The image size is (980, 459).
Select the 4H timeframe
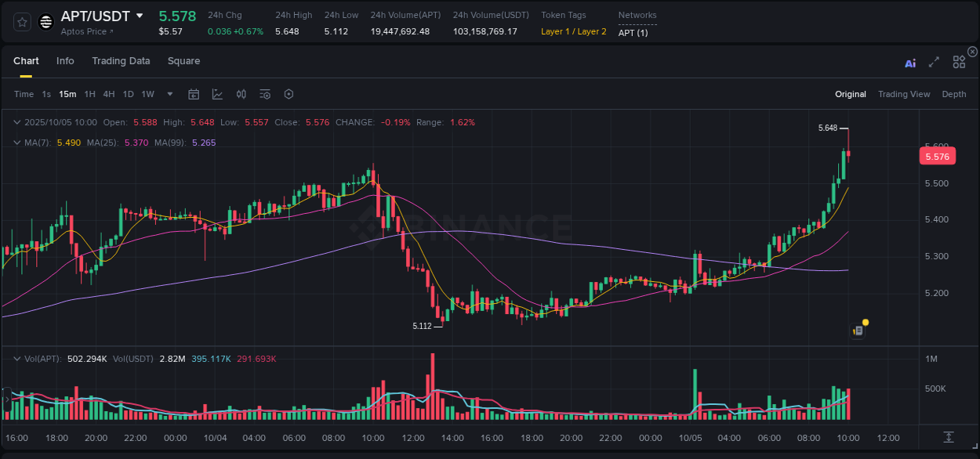point(108,94)
